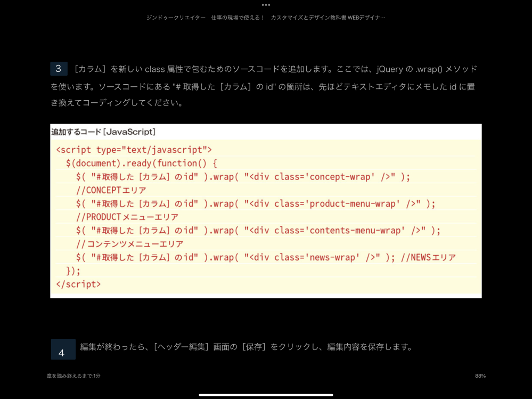Click the step 3 number badge
Viewport: 532px width, 399px height.
click(59, 69)
